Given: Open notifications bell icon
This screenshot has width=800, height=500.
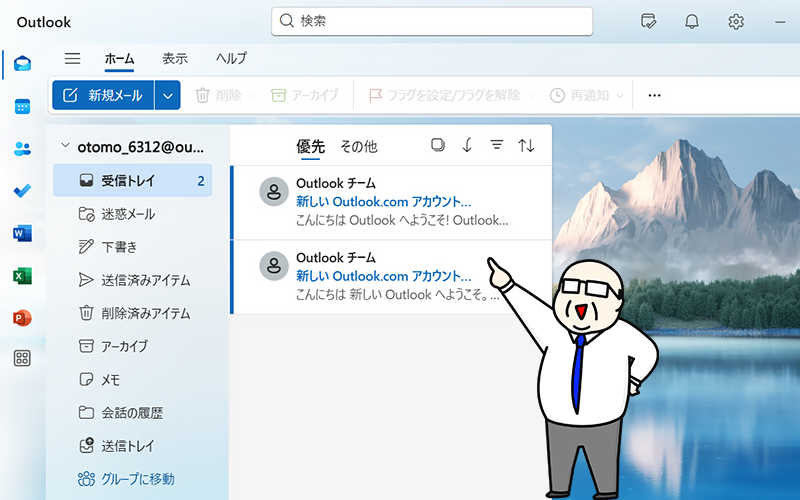Looking at the screenshot, I should [692, 21].
